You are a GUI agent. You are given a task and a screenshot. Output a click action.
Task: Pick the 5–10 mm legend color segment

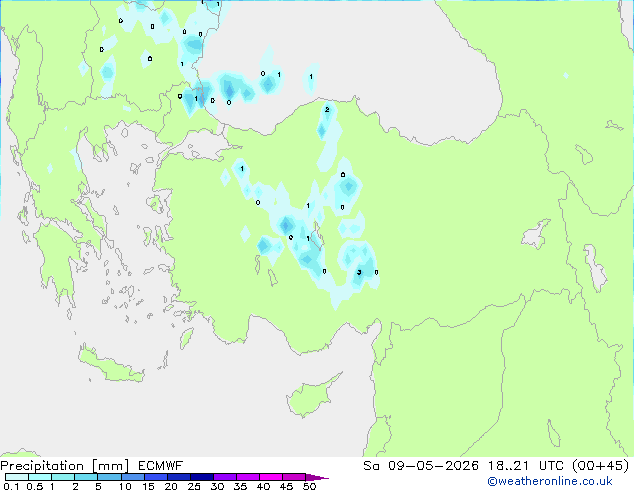pos(110,477)
